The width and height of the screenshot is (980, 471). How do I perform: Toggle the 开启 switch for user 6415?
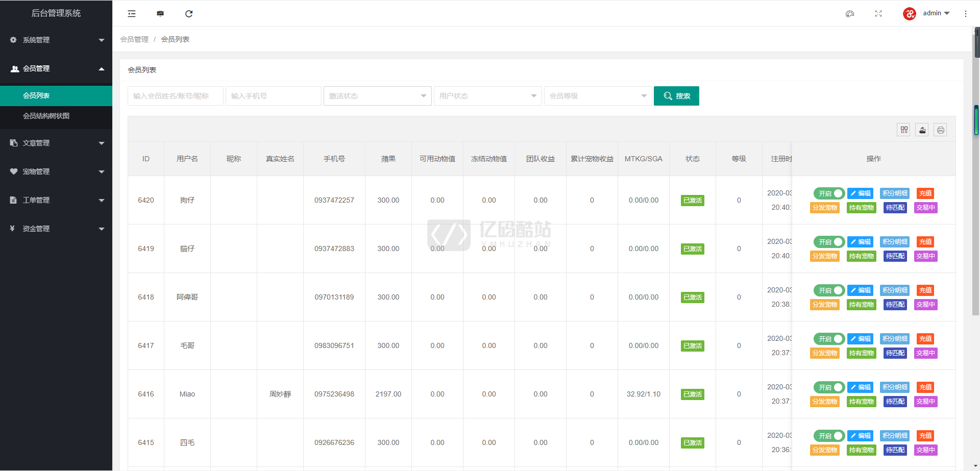click(829, 436)
